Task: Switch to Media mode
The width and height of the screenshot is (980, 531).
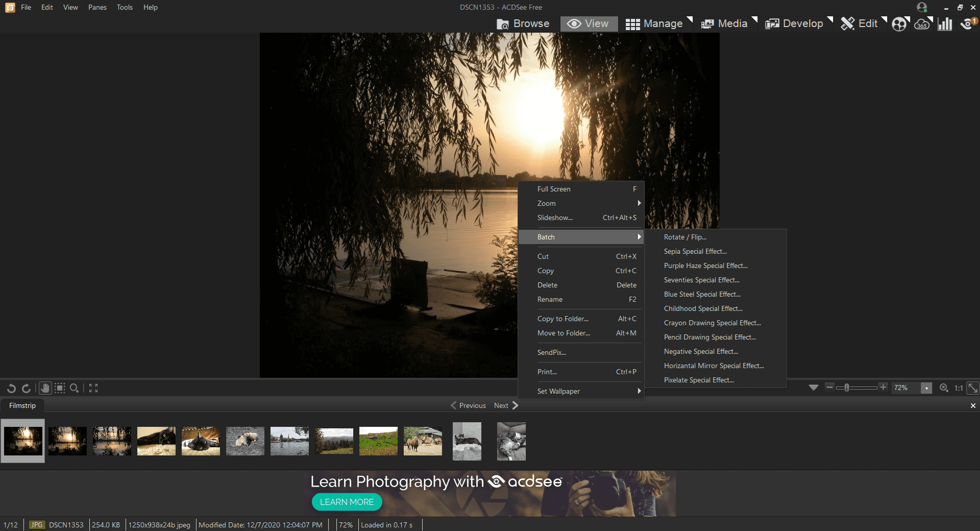Action: (x=724, y=24)
